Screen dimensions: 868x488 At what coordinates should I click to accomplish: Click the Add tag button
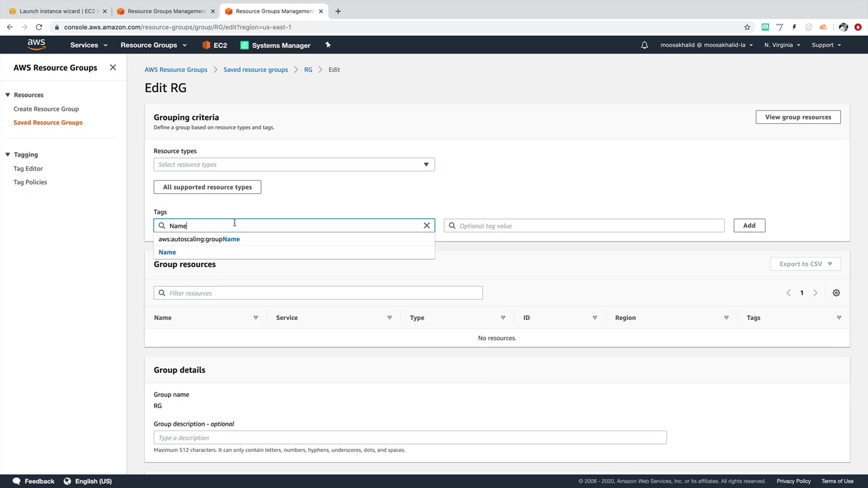tap(749, 226)
